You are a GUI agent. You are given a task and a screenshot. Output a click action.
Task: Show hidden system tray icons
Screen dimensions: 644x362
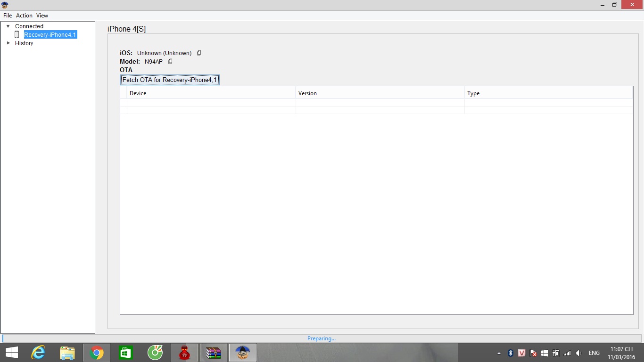pyautogui.click(x=499, y=353)
